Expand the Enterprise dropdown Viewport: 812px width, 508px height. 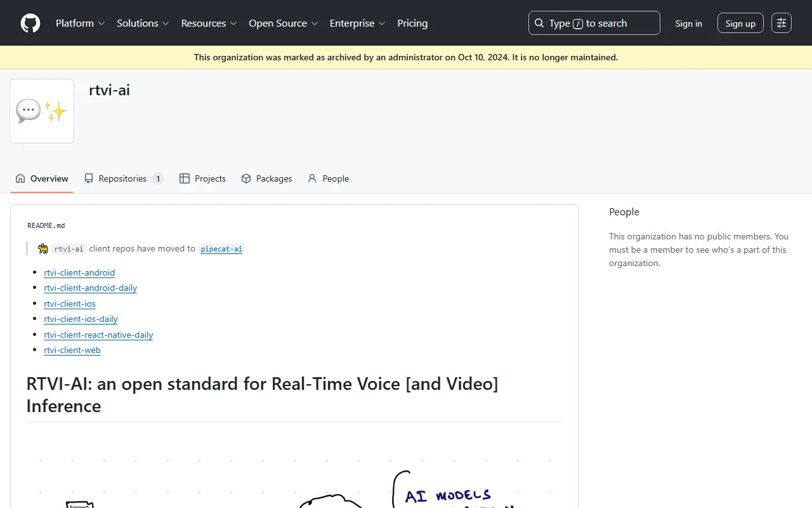[x=358, y=23]
